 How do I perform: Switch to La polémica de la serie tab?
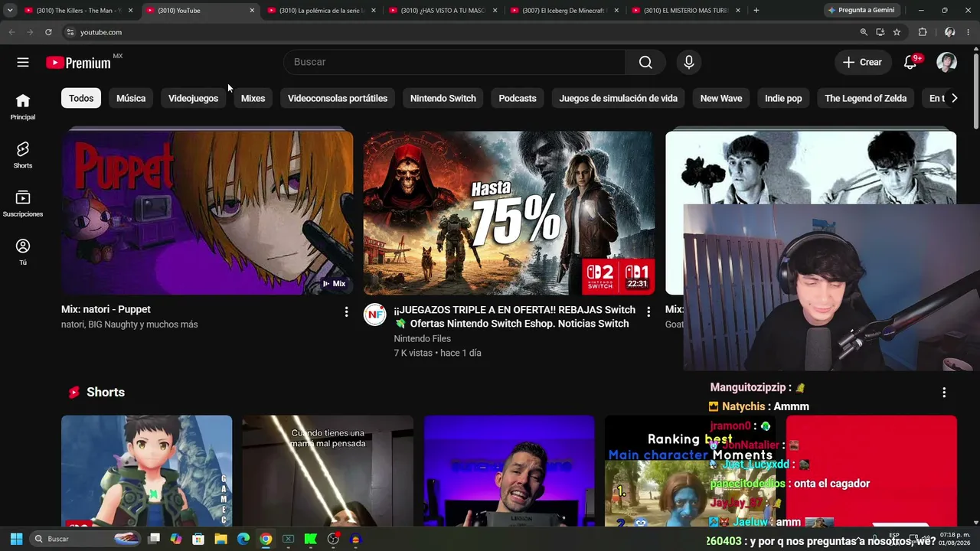(x=322, y=11)
